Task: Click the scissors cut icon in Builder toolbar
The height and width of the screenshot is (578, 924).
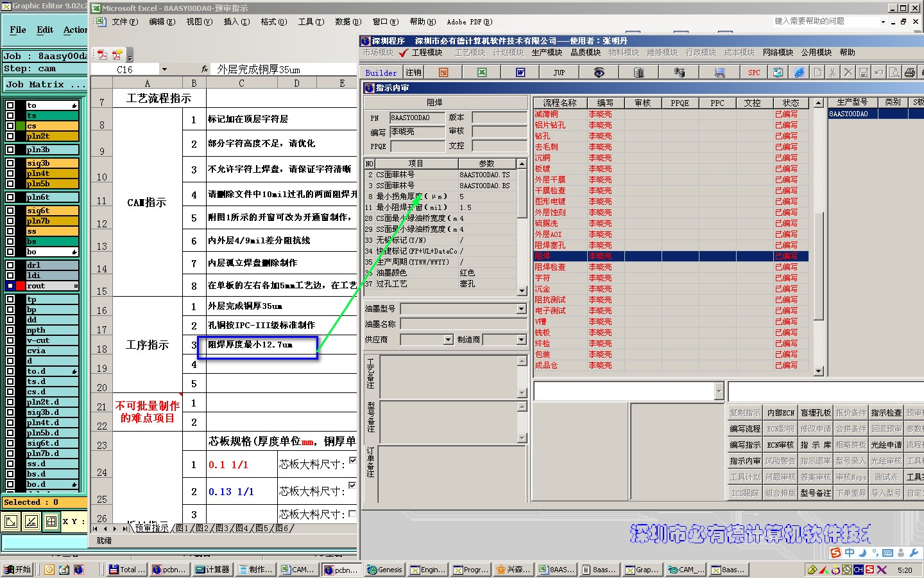Action: pyautogui.click(x=832, y=73)
